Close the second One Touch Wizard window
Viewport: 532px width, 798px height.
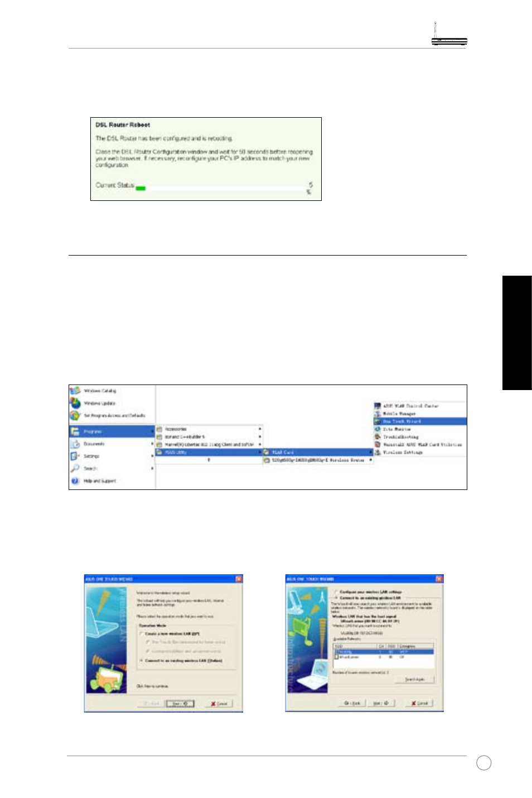click(439, 579)
